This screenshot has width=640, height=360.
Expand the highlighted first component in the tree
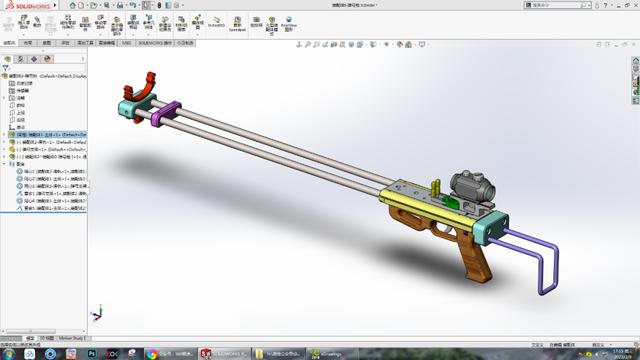pyautogui.click(x=4, y=135)
